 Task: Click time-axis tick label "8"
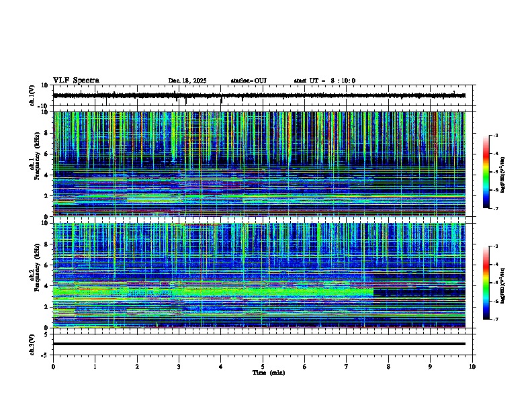coord(388,367)
